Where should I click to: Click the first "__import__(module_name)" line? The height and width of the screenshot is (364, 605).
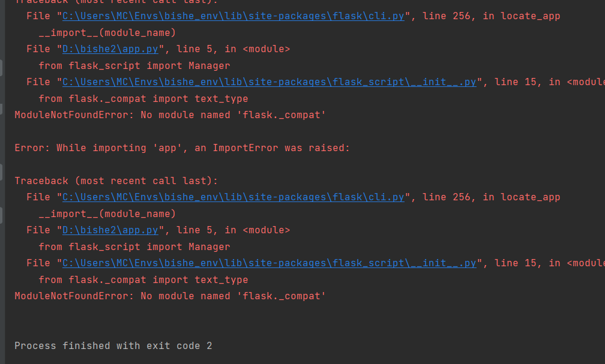coord(107,33)
